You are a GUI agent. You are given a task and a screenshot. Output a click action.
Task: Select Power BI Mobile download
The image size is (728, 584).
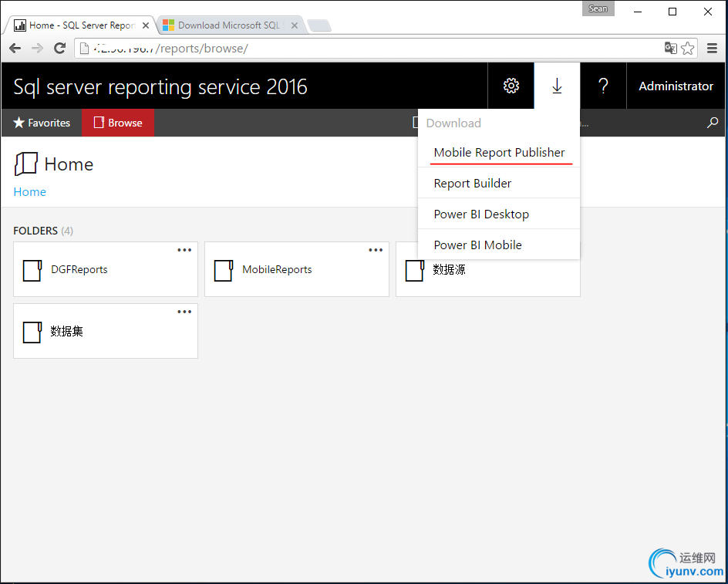(499, 245)
